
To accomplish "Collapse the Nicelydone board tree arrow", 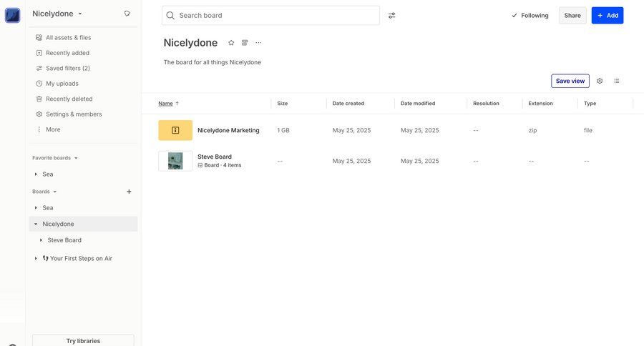I will pyautogui.click(x=36, y=224).
